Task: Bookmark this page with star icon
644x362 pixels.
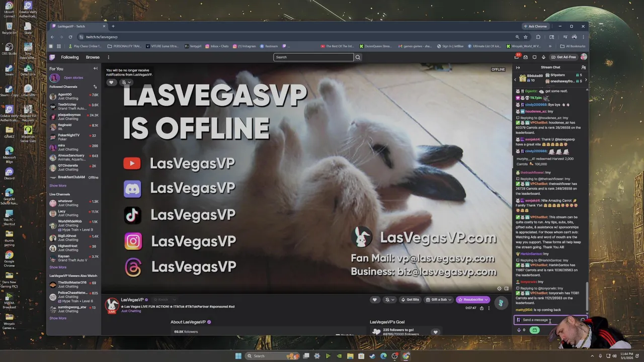Action: (526, 37)
